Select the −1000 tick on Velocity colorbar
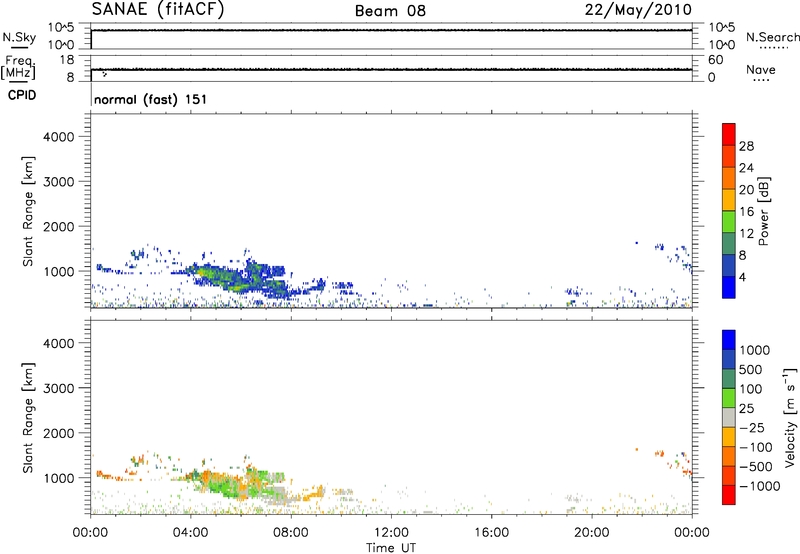800x554 pixels. click(x=759, y=486)
